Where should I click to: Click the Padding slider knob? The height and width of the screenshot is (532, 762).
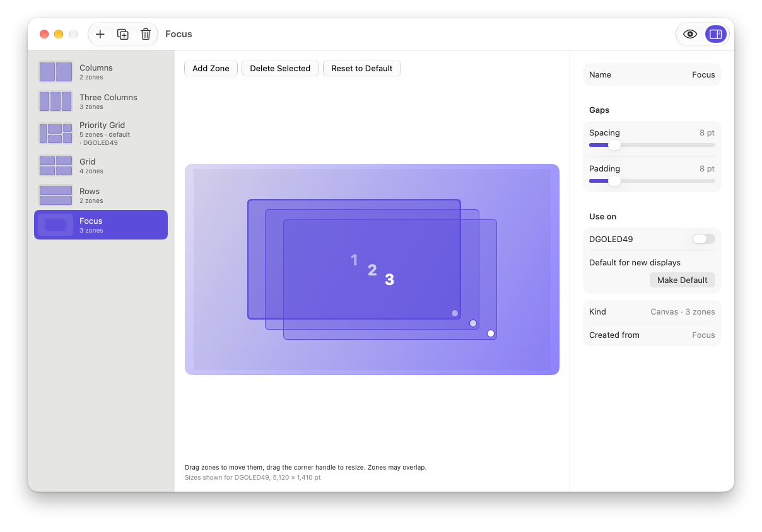[x=614, y=181]
